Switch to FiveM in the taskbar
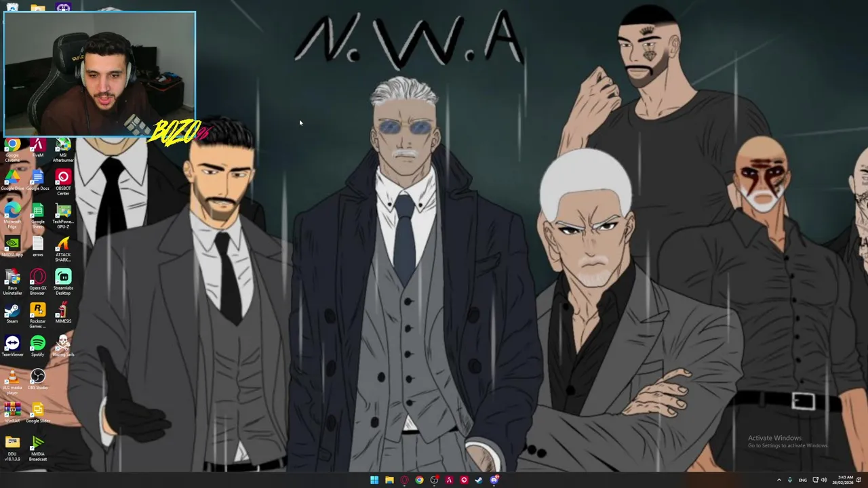This screenshot has width=868, height=488. pos(449,480)
